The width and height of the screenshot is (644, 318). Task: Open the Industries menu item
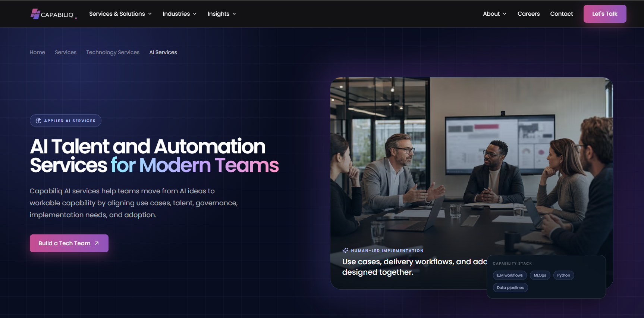pos(179,14)
